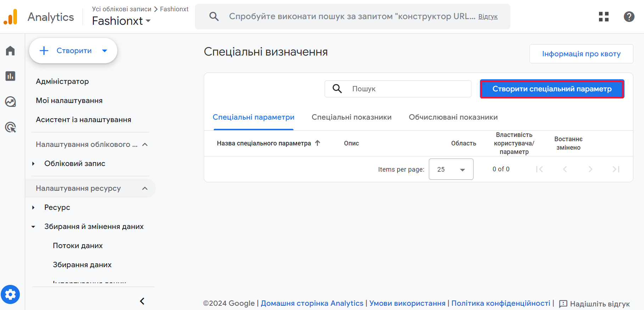Expand the Обліковий запис tree item
Screen dimensions: 644x310
(x=33, y=163)
